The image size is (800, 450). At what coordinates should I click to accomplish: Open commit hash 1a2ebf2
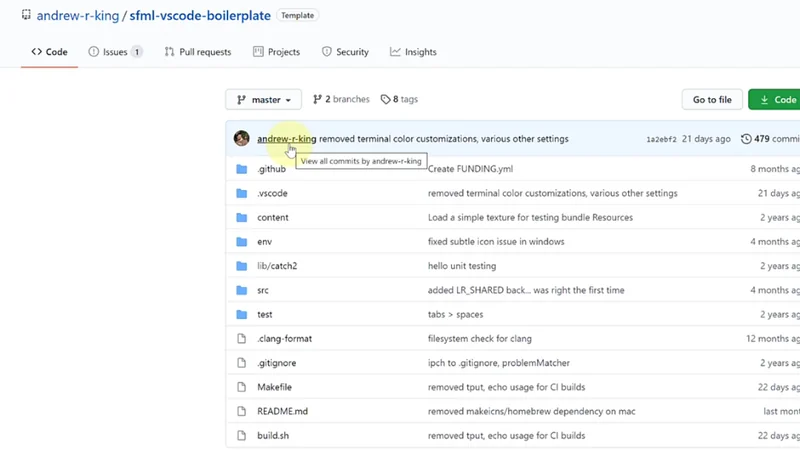tap(661, 140)
